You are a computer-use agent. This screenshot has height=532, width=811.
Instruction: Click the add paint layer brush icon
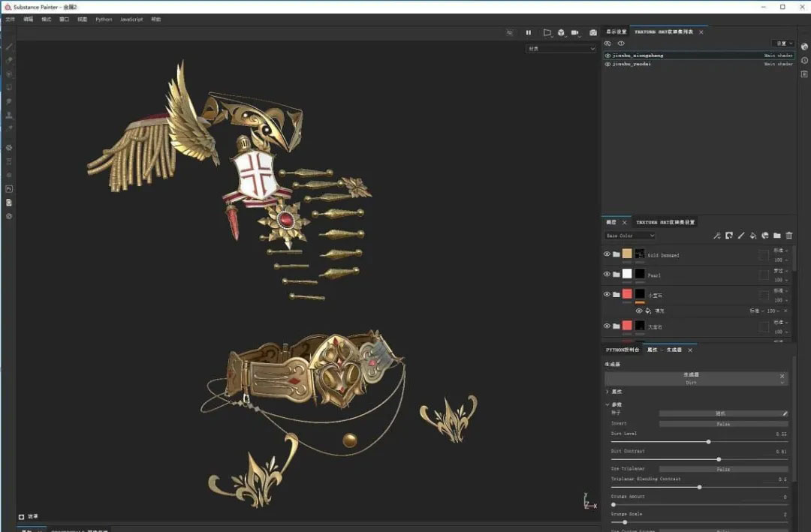pyautogui.click(x=741, y=236)
